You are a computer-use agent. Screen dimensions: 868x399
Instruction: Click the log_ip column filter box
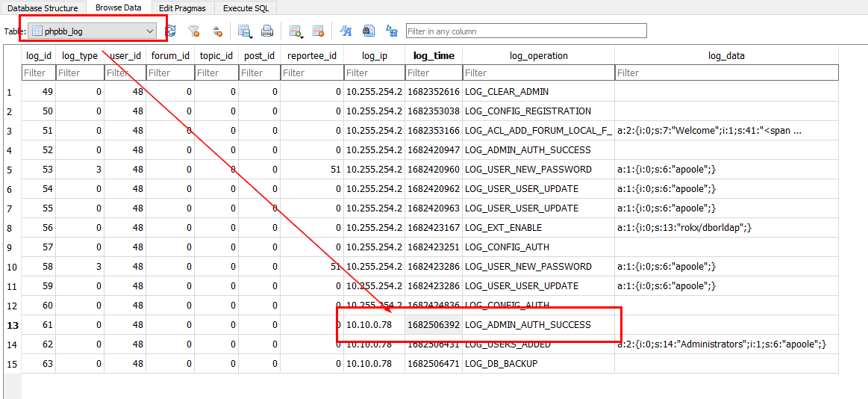coord(374,72)
